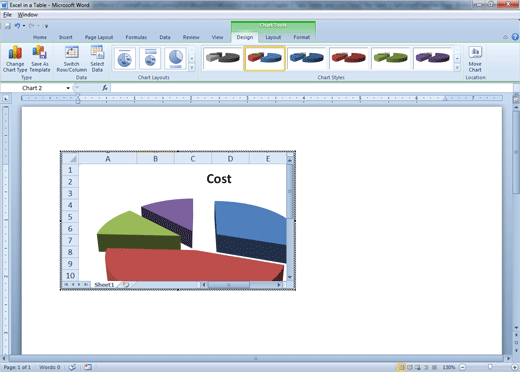Open the Name Box dropdown arrow
Image resolution: width=520 pixels, height=372 pixels.
tap(68, 88)
